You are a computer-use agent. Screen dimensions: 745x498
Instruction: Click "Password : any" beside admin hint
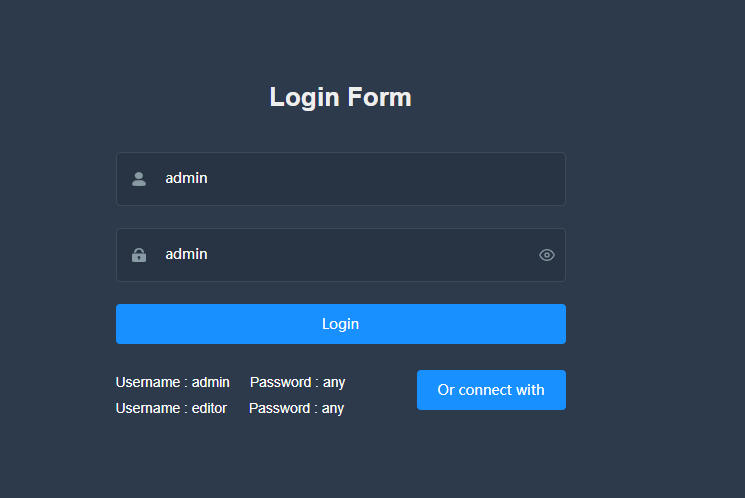297,383
